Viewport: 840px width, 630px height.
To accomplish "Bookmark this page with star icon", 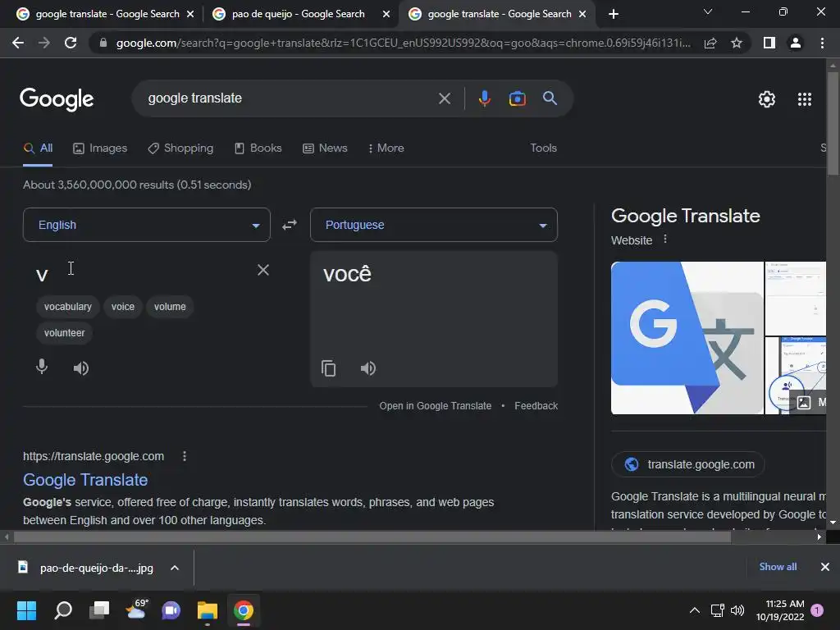I will point(737,43).
